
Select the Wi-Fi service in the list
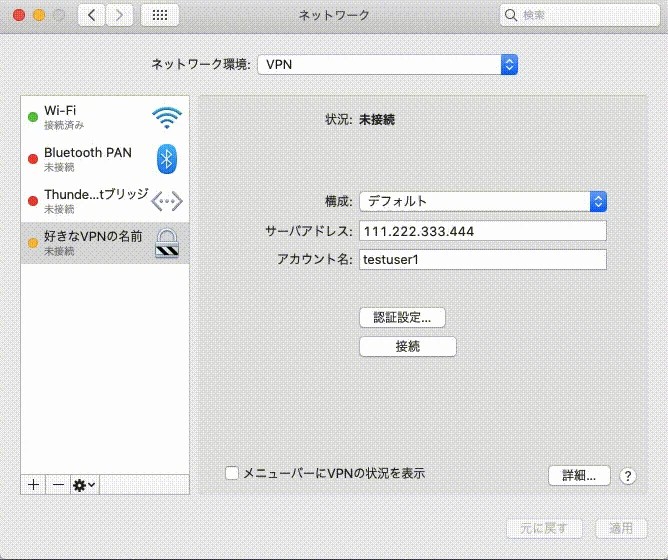coord(105,117)
